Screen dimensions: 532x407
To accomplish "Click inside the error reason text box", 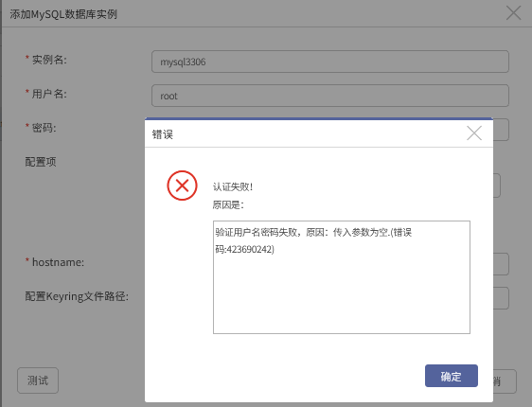I will pos(342,277).
